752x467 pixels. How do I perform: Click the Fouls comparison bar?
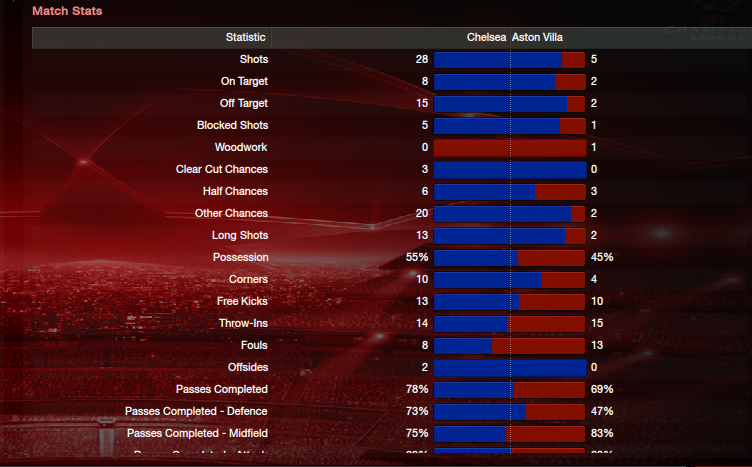(510, 346)
